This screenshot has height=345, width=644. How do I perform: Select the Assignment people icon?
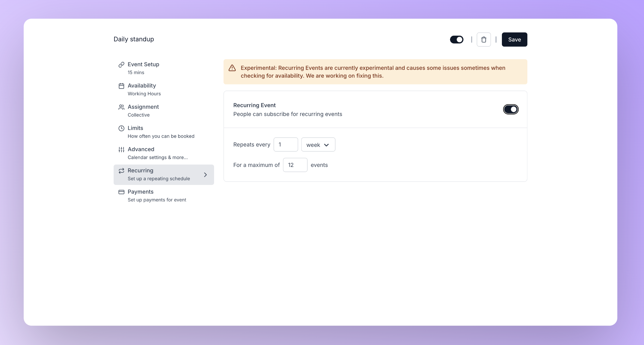tap(121, 107)
